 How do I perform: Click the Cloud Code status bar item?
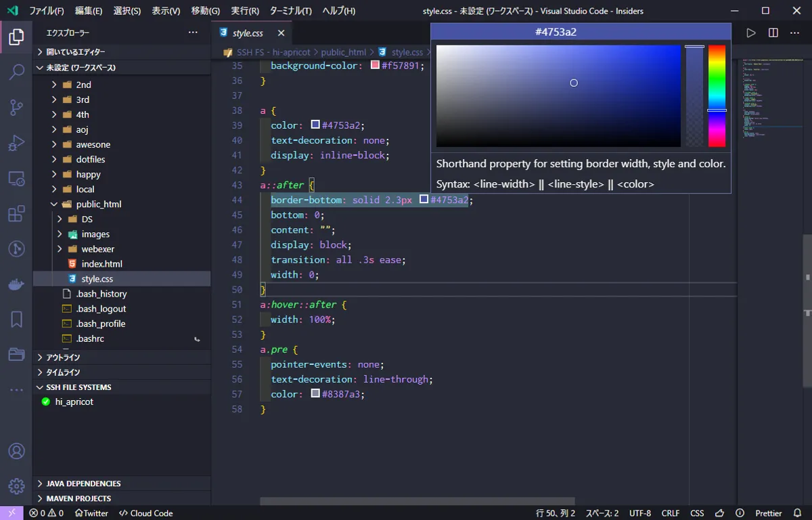point(145,513)
